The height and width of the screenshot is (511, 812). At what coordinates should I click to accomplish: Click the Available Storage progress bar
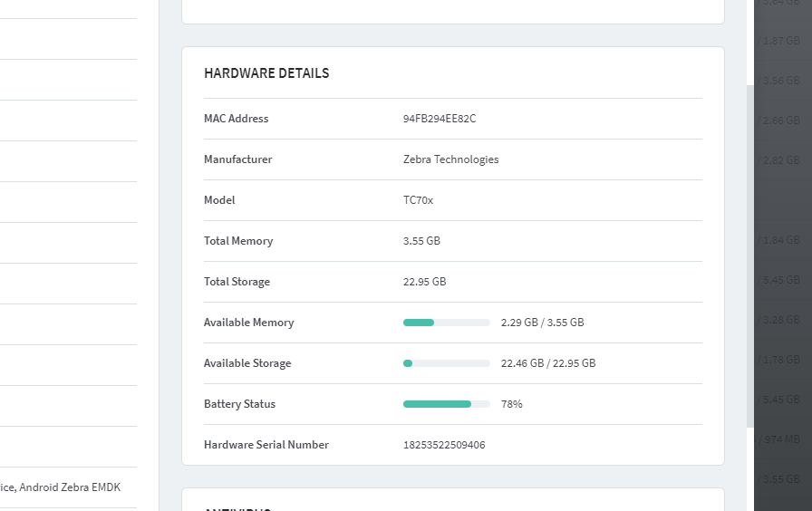click(x=446, y=363)
